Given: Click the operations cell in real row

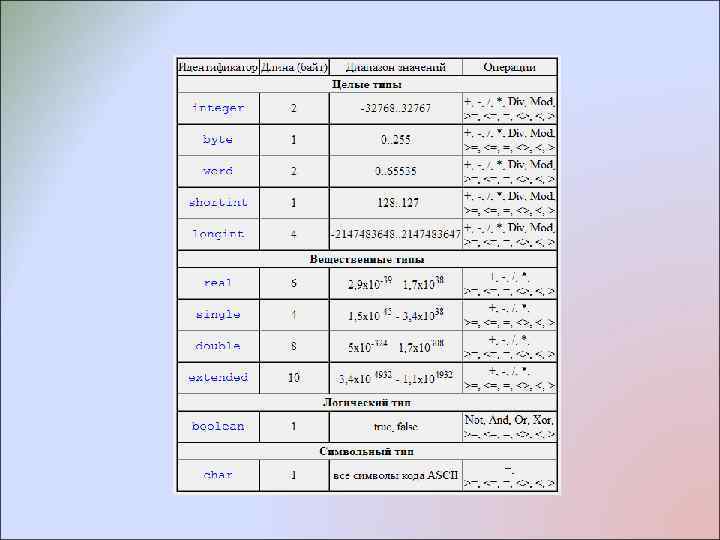Looking at the screenshot, I should coord(509,283).
